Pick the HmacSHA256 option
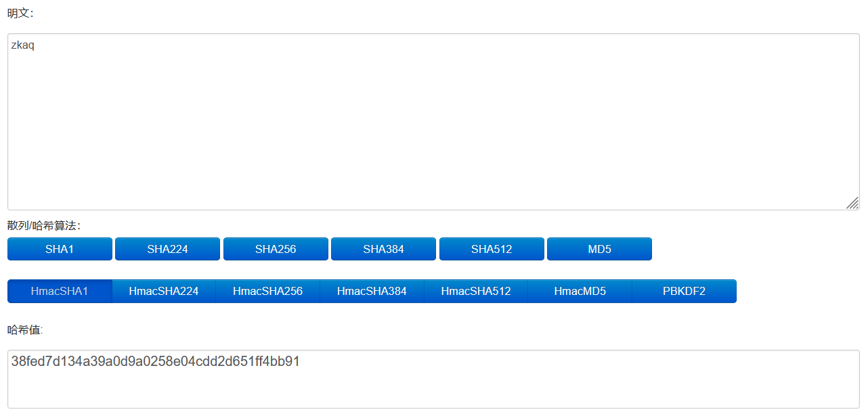This screenshot has height=416, width=868. (268, 292)
